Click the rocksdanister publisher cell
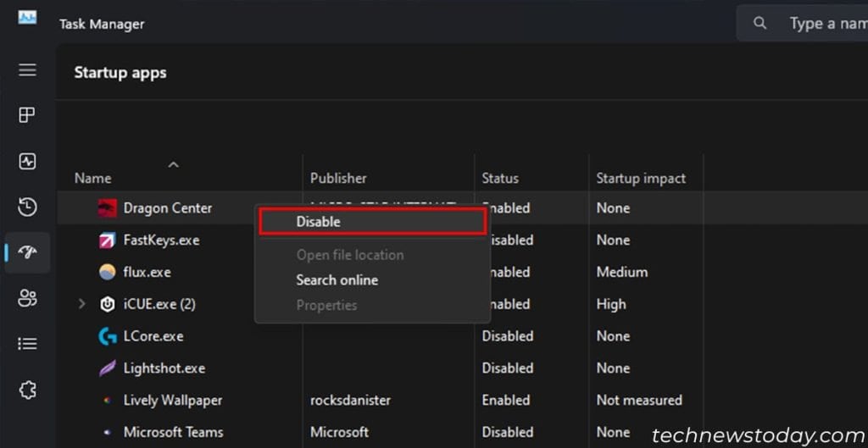This screenshot has width=868, height=448. point(350,400)
